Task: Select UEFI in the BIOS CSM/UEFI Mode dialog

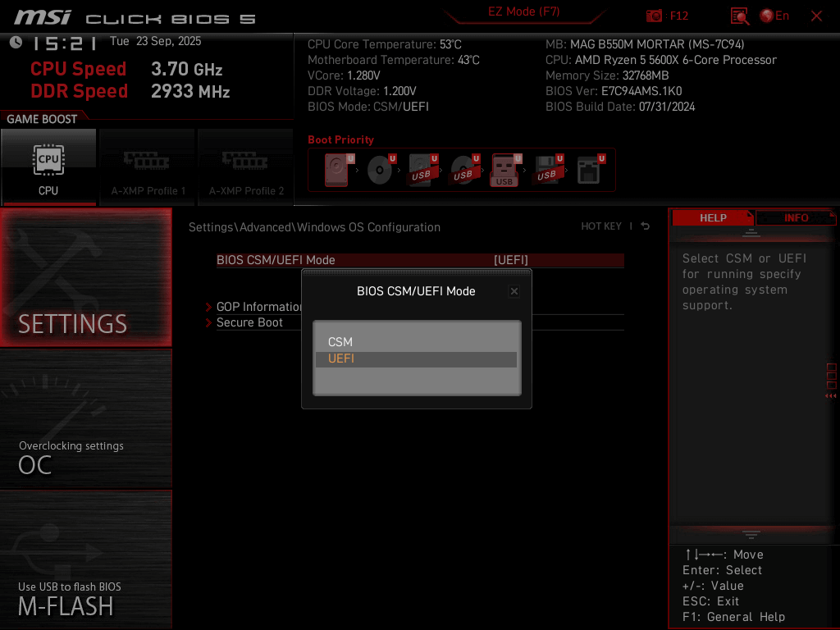Action: click(x=416, y=358)
